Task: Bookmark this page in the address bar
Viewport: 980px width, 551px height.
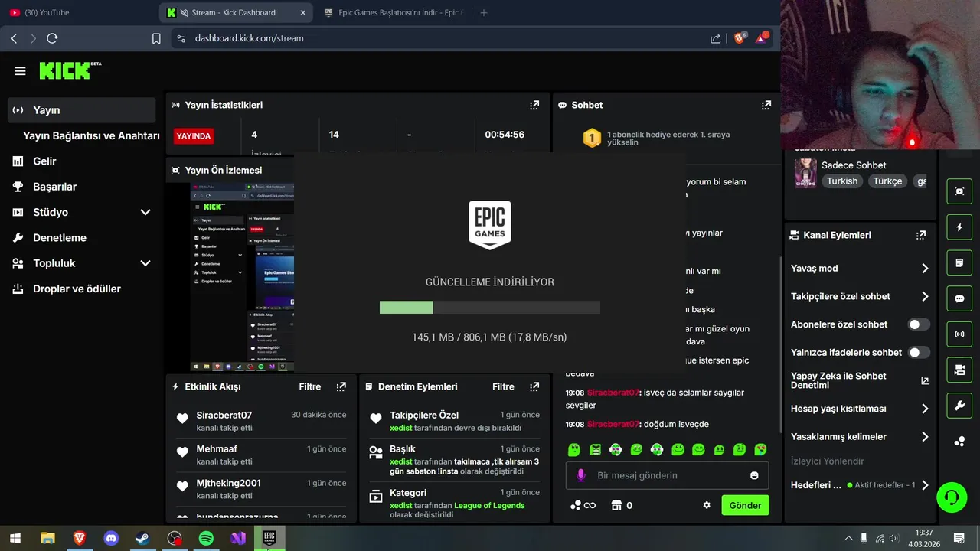Action: click(x=156, y=38)
